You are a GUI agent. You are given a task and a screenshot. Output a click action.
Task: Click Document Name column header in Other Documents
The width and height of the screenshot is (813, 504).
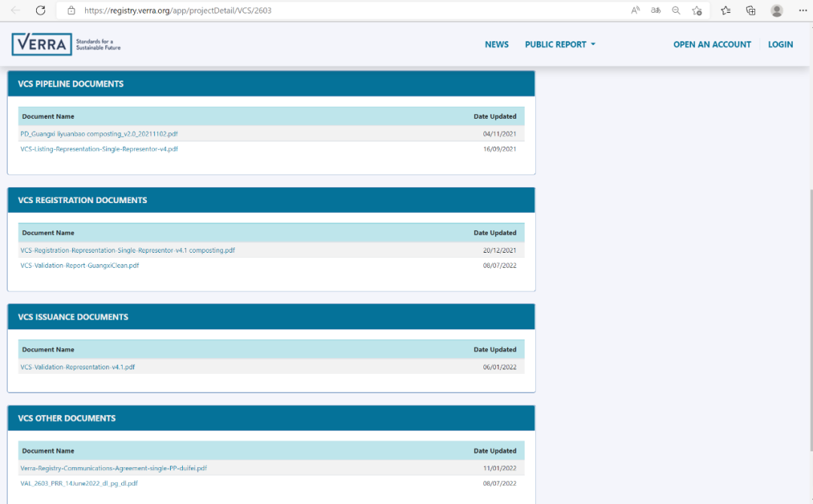coord(48,451)
